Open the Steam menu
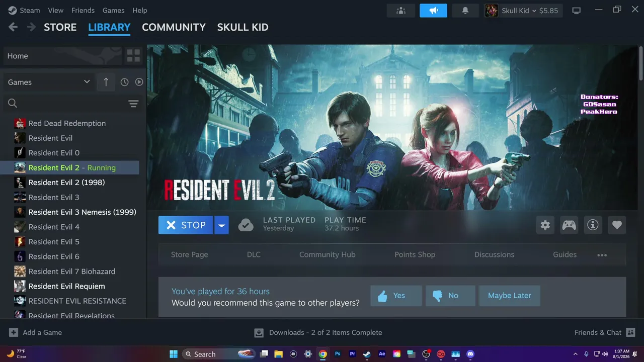 [x=30, y=10]
